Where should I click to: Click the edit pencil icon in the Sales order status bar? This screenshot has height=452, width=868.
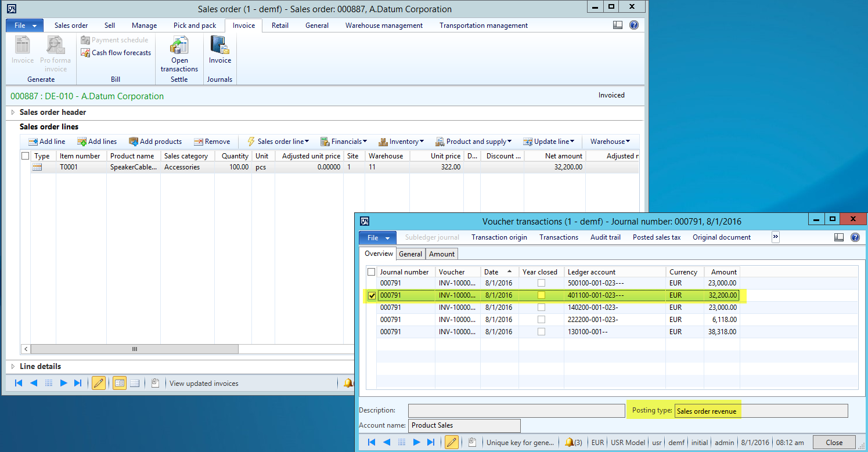pos(99,383)
